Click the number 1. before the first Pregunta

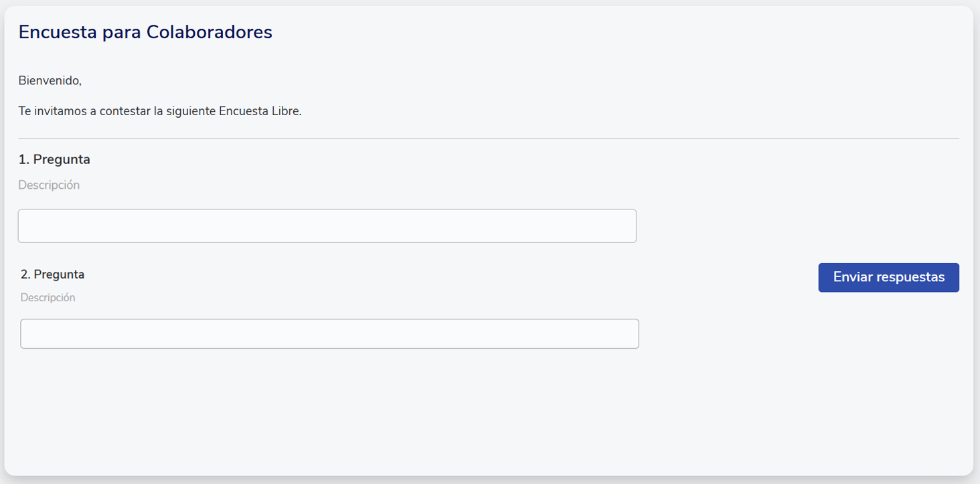click(24, 159)
